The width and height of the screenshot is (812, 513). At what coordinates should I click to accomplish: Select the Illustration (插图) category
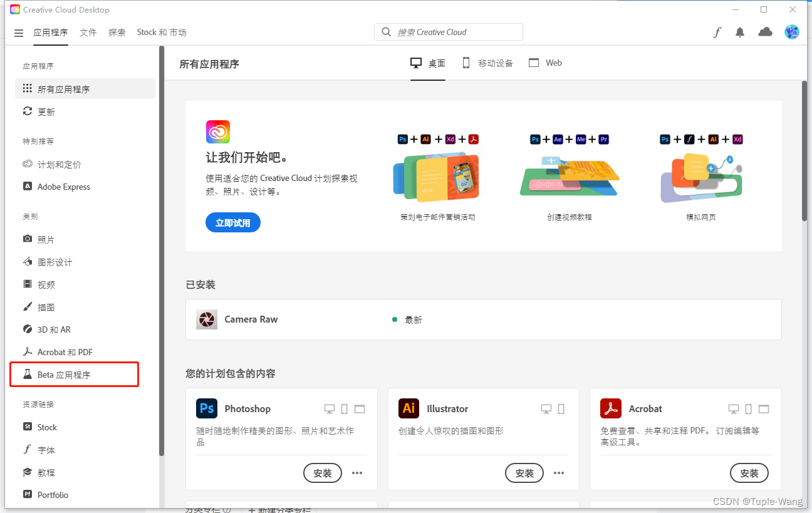(47, 307)
